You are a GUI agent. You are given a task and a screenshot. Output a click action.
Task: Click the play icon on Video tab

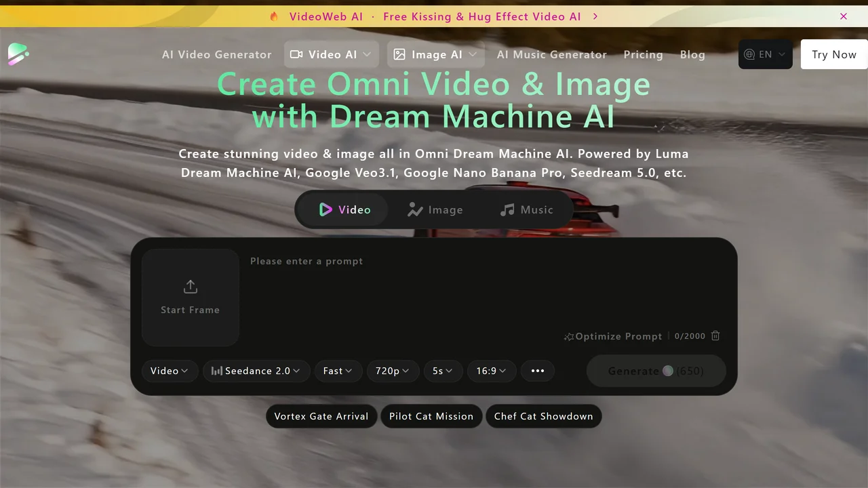[326, 210]
